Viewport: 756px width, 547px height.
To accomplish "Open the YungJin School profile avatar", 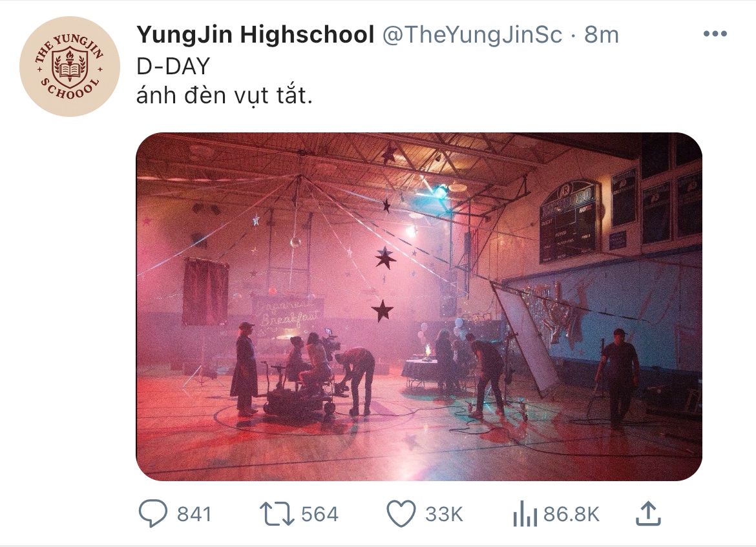I will pyautogui.click(x=69, y=67).
